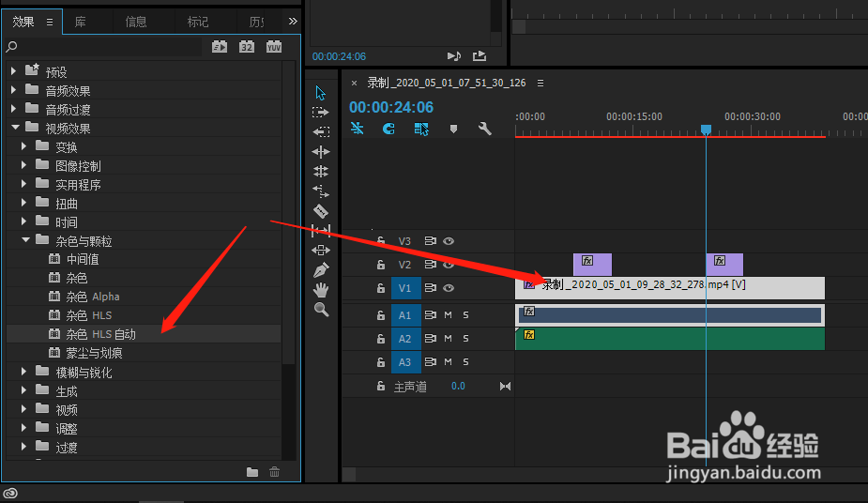Screen dimensions: 868x503
Task: Mute the A2 audio track
Action: (448, 338)
